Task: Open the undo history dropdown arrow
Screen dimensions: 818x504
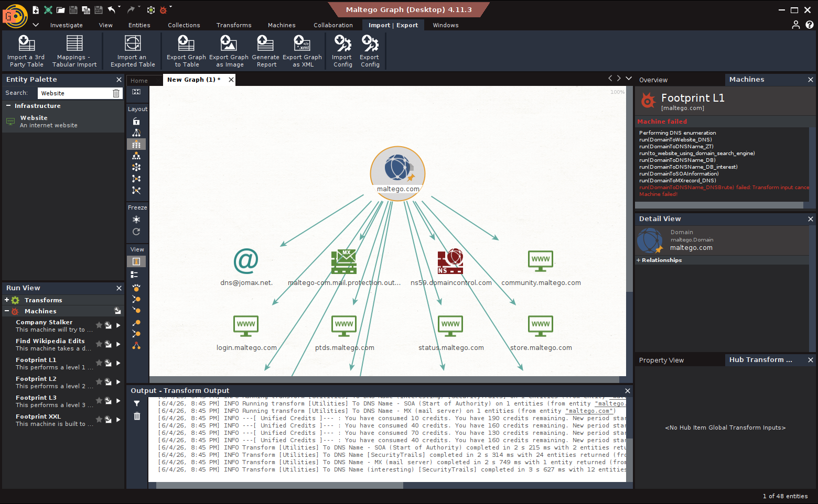Action: 120,7
